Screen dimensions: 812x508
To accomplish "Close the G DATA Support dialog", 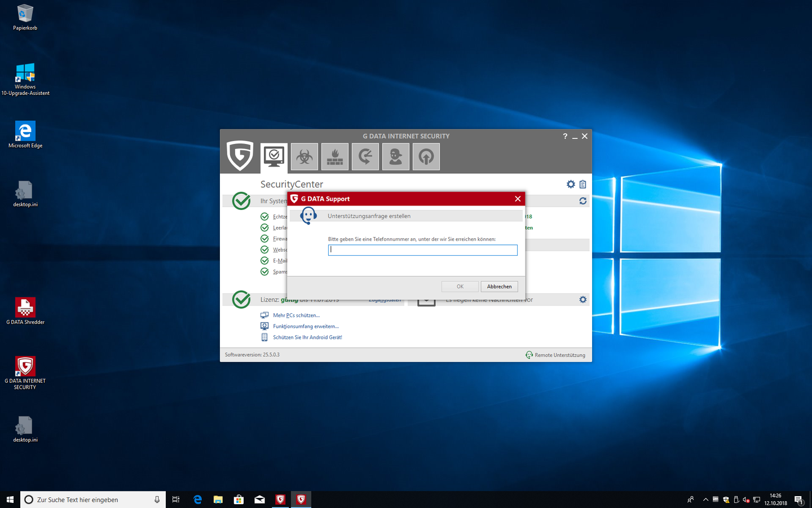I will point(518,199).
